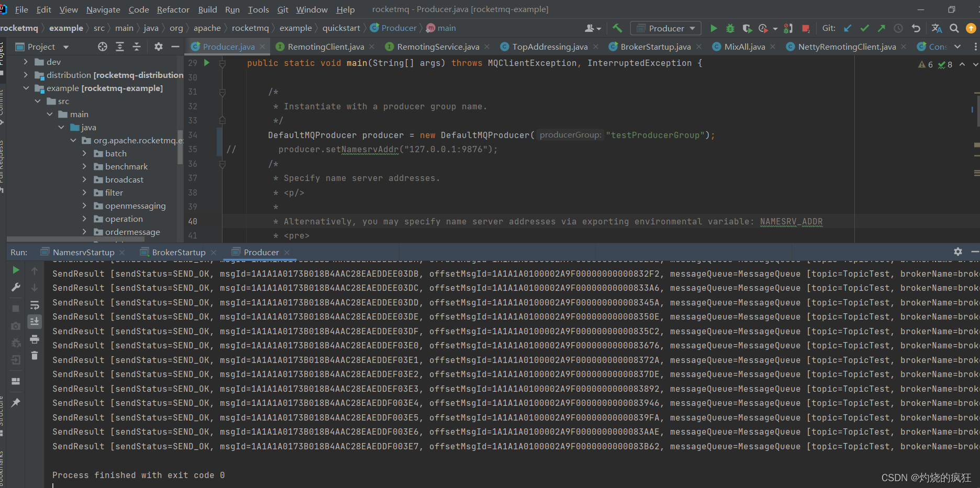Click wrench settings icon in Run panel
980x488 pixels.
[16, 287]
